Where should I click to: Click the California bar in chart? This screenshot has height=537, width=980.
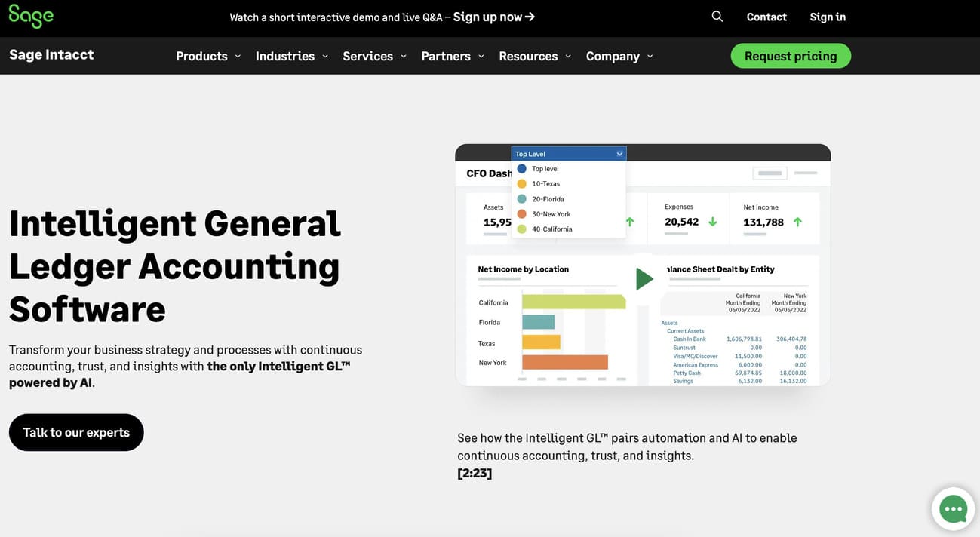(574, 302)
